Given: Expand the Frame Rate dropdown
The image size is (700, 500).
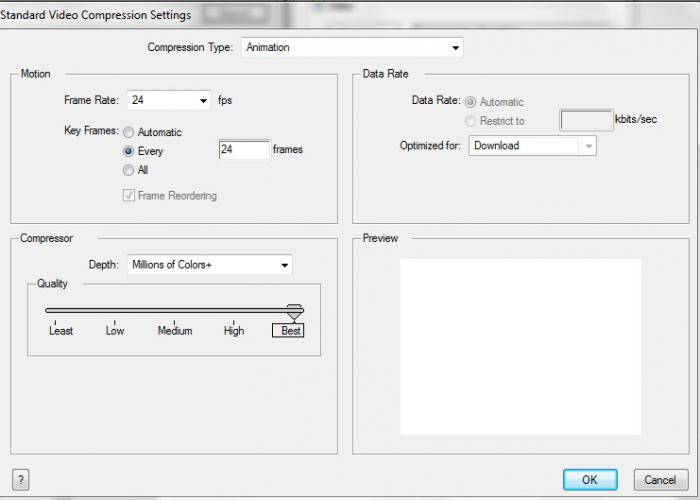Looking at the screenshot, I should [x=169, y=100].
